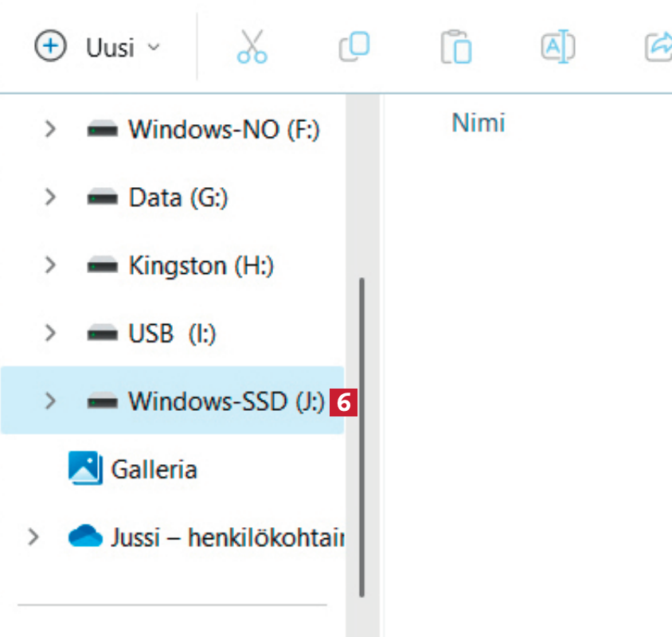Click the Cut scissors icon
This screenshot has width=672, height=637.
click(252, 47)
